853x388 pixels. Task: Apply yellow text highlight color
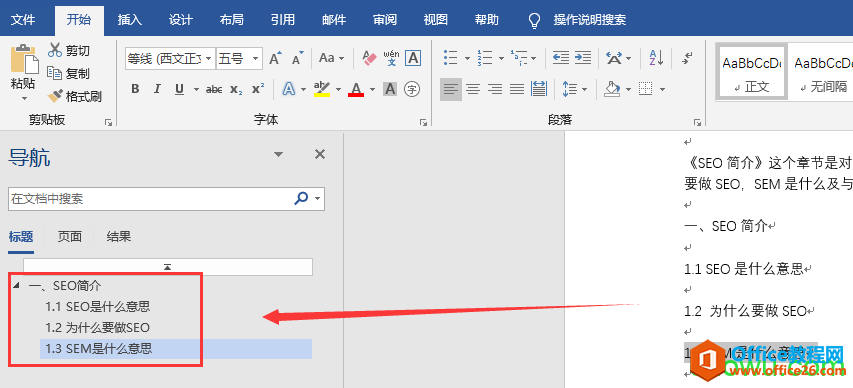pos(322,89)
